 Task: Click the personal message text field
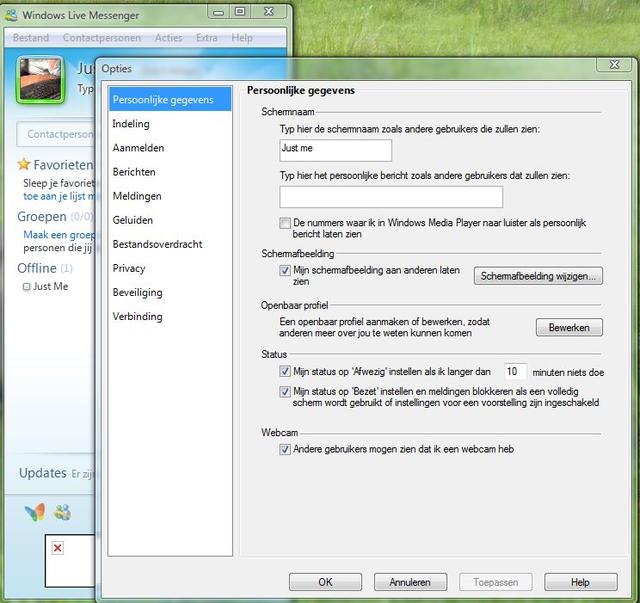click(391, 197)
